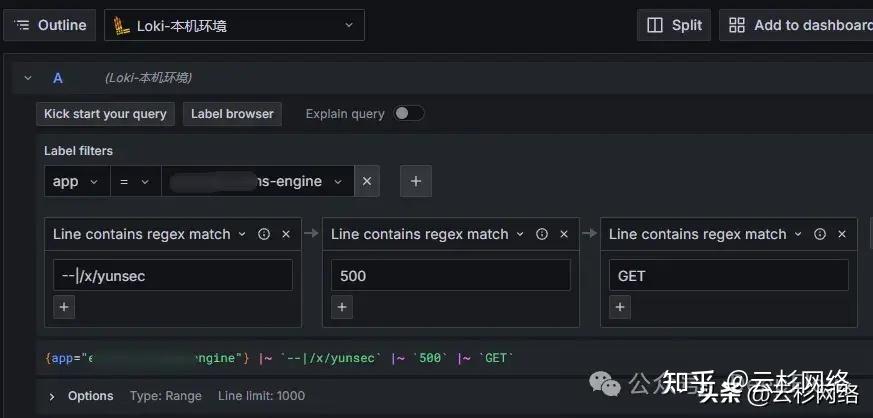The width and height of the screenshot is (873, 418).
Task: Click the --|/x/yunsec input field
Action: 173,275
